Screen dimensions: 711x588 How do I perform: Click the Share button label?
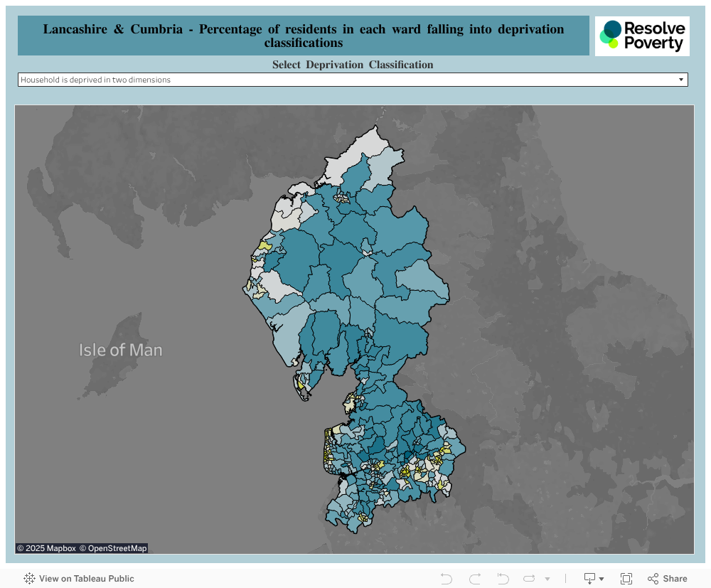point(675,579)
